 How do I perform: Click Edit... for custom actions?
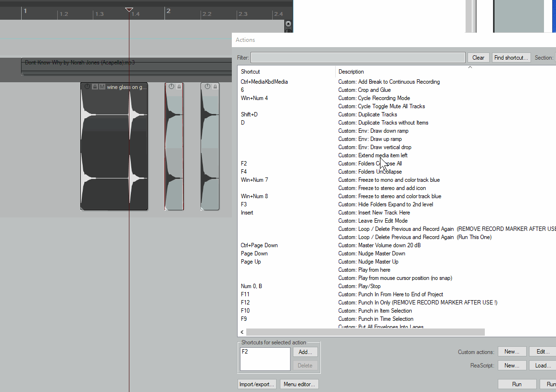pyautogui.click(x=543, y=352)
